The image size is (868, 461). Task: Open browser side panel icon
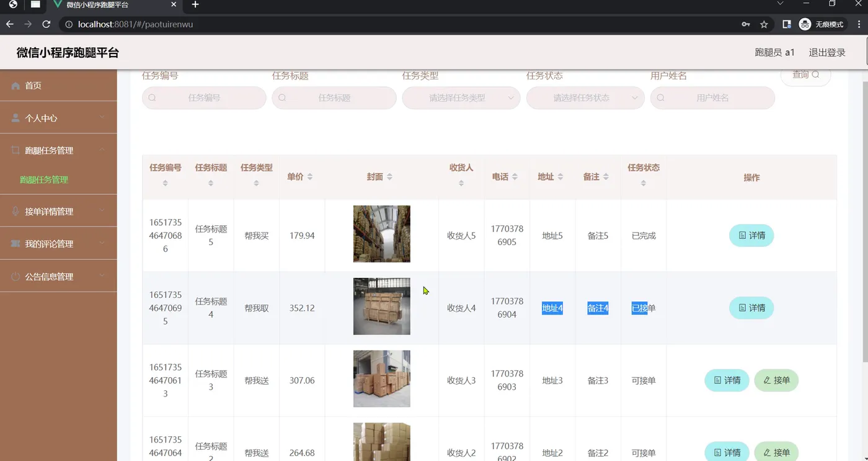pos(787,24)
